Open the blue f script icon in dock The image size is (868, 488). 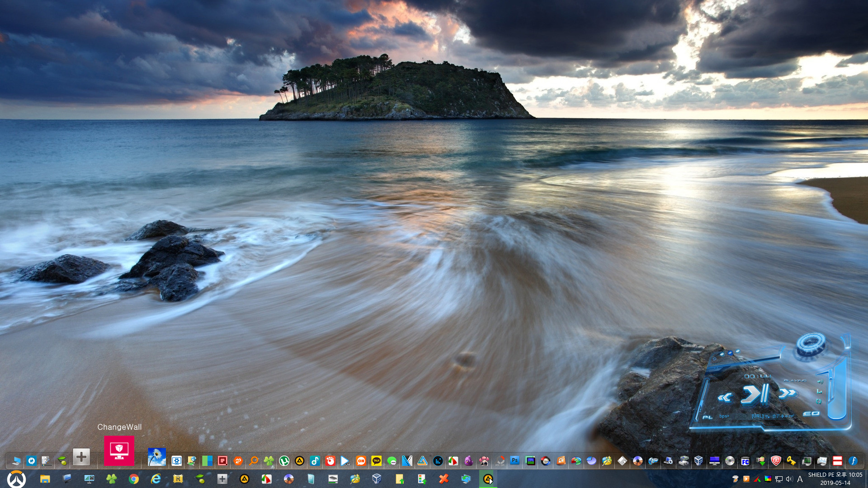(x=853, y=461)
